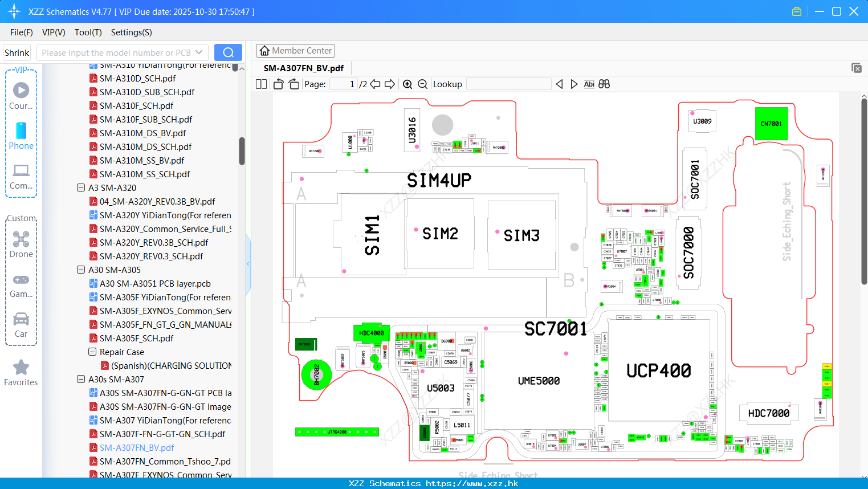Click the binoculars search icon
The height and width of the screenshot is (489, 868).
[x=604, y=84]
